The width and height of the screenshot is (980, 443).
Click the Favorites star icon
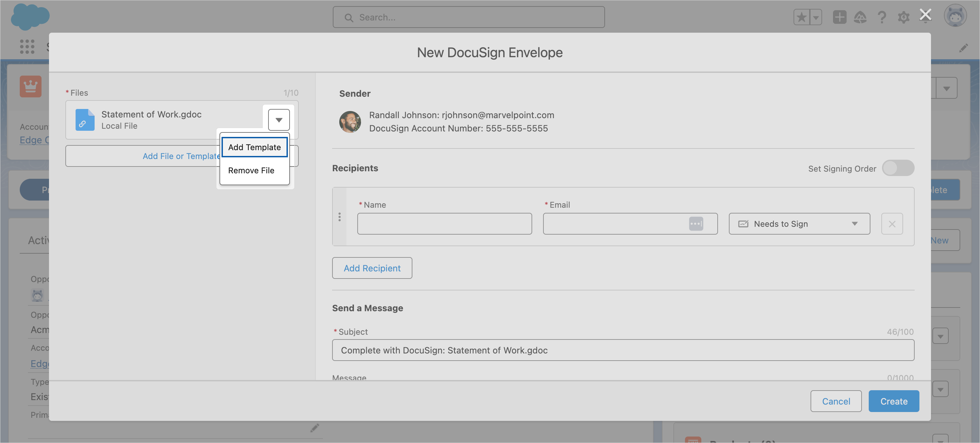(801, 17)
